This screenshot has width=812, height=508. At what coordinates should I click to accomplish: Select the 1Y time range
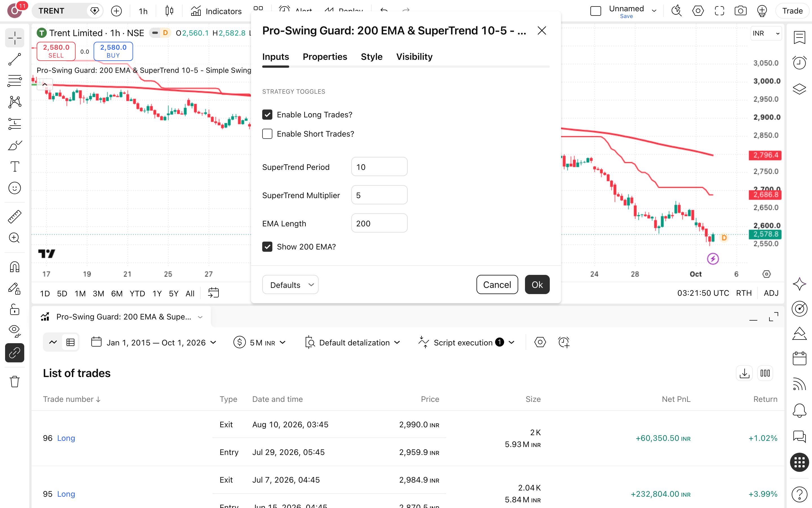coord(157,293)
